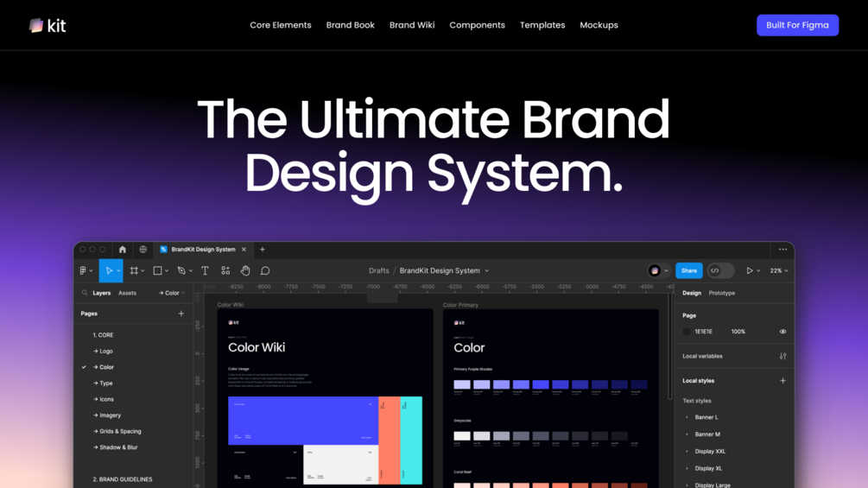The height and width of the screenshot is (488, 868).
Task: Click the Built For Figma button
Action: (x=797, y=25)
